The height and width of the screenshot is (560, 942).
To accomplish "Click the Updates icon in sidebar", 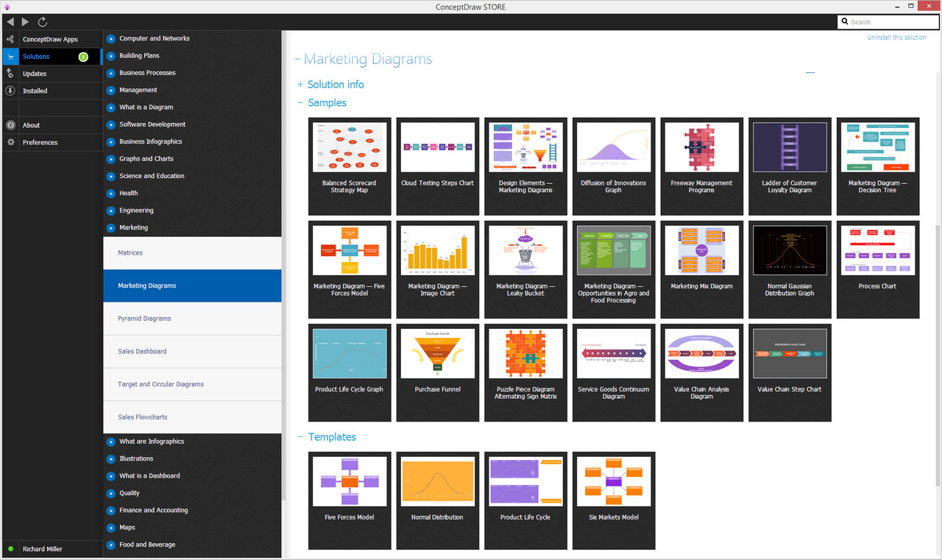I will click(10, 74).
